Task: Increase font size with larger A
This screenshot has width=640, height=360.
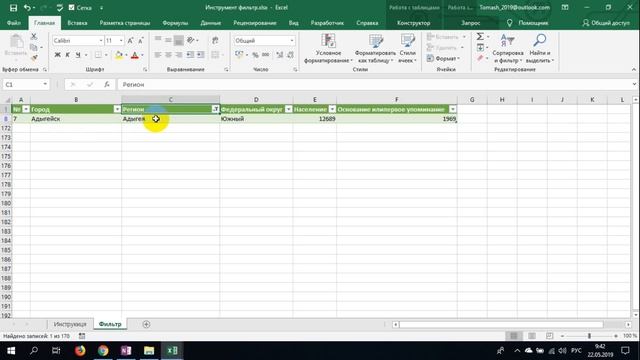Action: pos(130,40)
